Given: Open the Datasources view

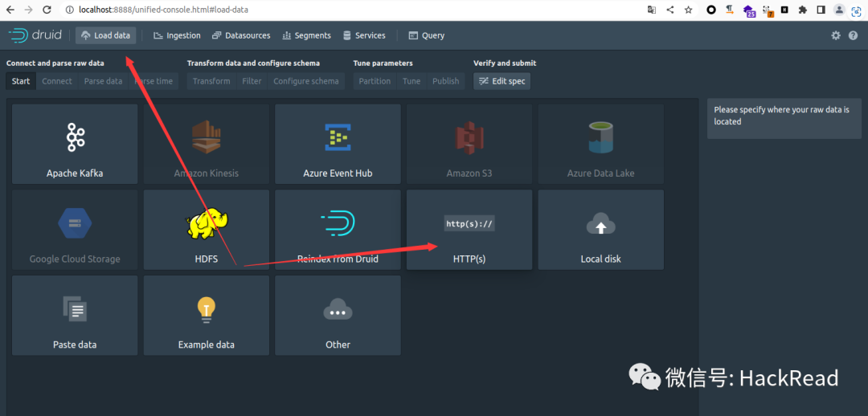Looking at the screenshot, I should (241, 35).
